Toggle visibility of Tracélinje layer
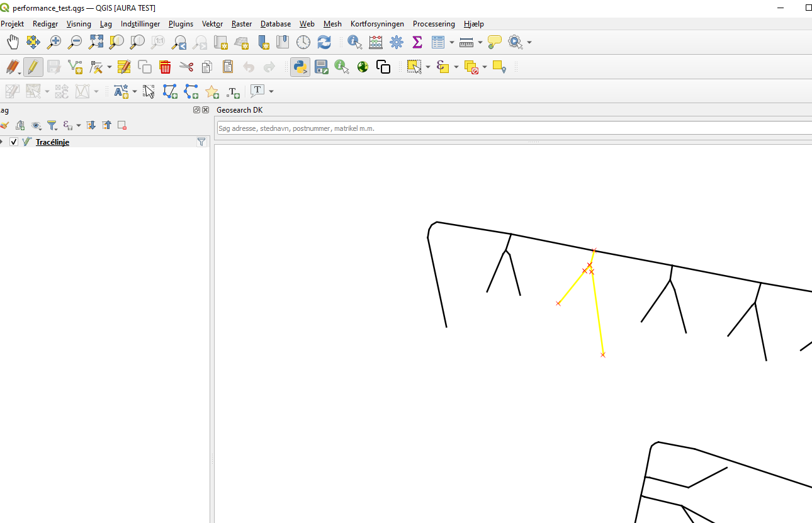The width and height of the screenshot is (812, 523). (14, 142)
